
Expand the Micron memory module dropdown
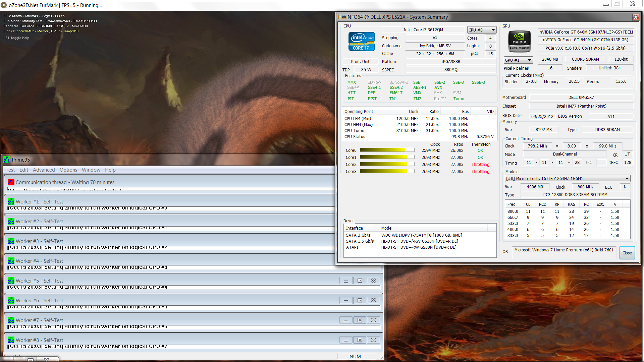pyautogui.click(x=568, y=178)
